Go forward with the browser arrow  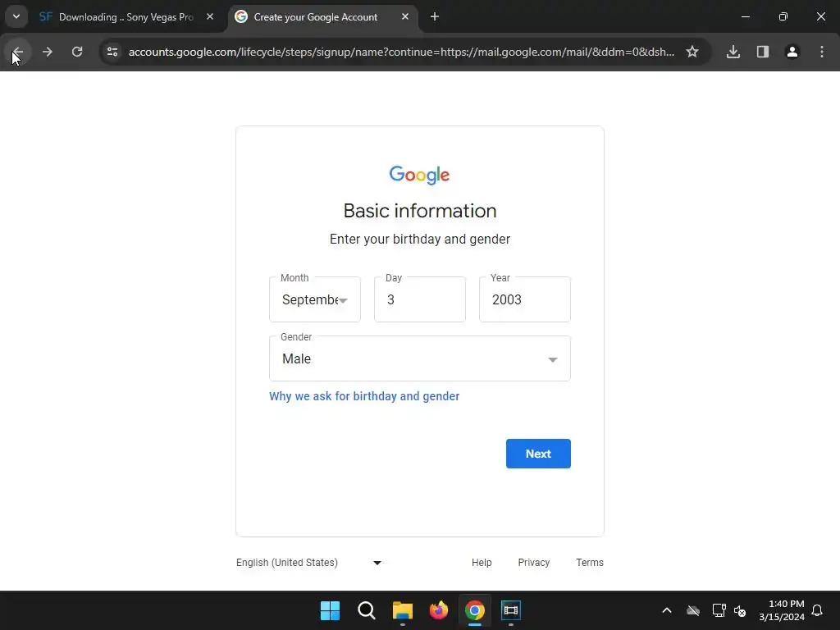[x=47, y=52]
